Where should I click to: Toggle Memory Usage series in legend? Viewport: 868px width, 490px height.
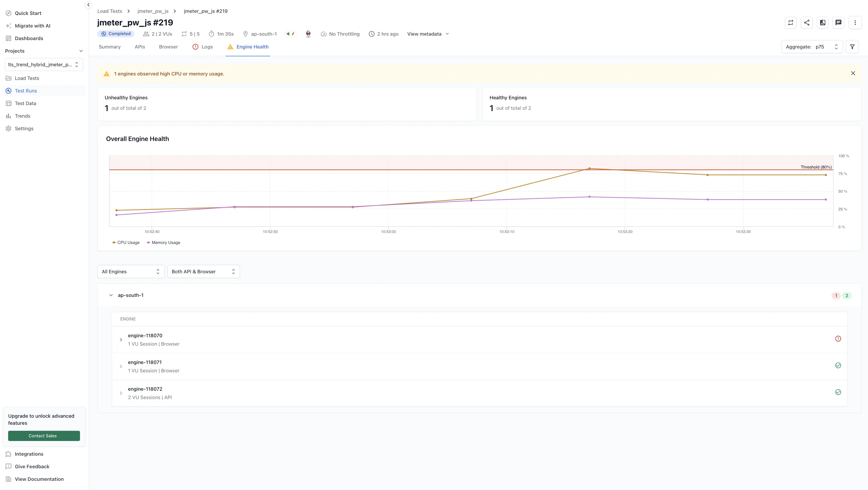(x=163, y=242)
